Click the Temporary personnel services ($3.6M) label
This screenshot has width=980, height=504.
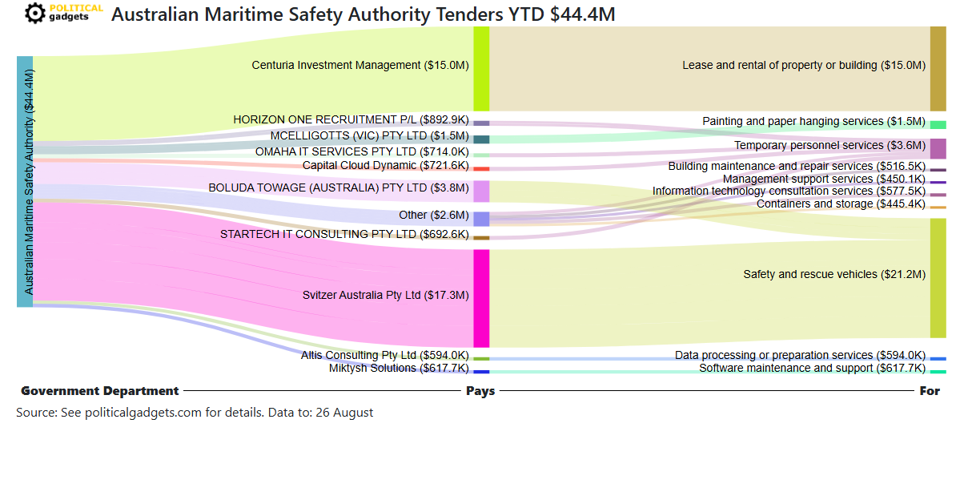(x=830, y=145)
